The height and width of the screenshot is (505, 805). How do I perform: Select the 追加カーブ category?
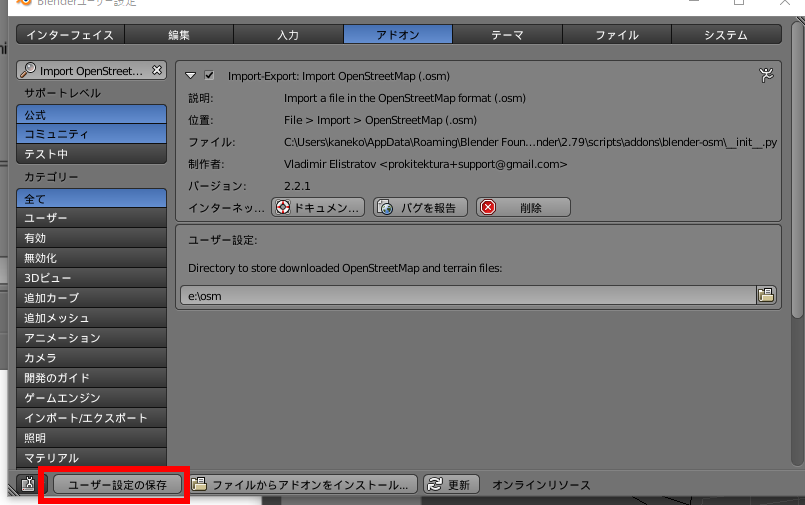tap(91, 298)
